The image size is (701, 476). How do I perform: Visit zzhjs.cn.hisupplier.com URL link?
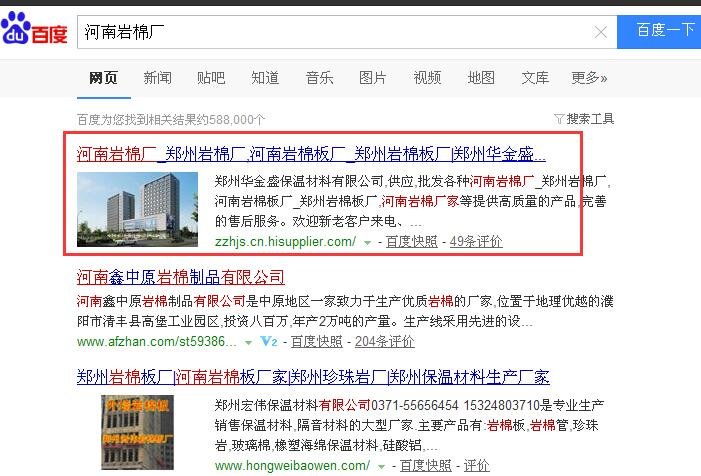pyautogui.click(x=285, y=242)
